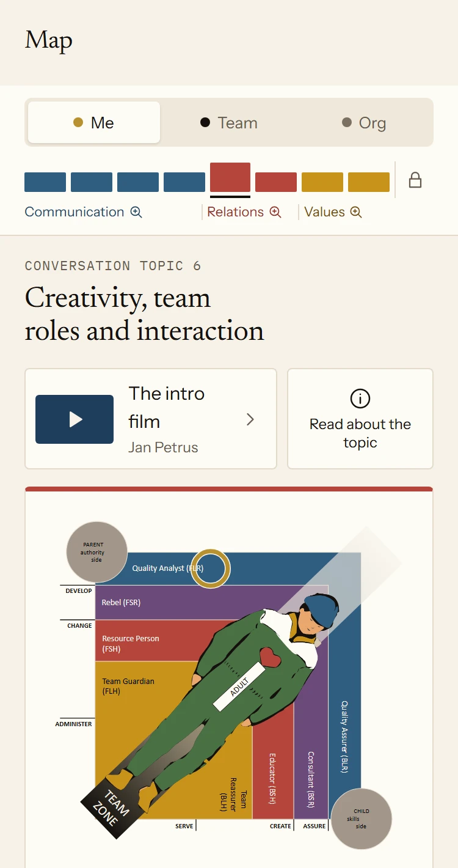Click the padlock icon
This screenshot has height=868, width=458.
(x=415, y=180)
